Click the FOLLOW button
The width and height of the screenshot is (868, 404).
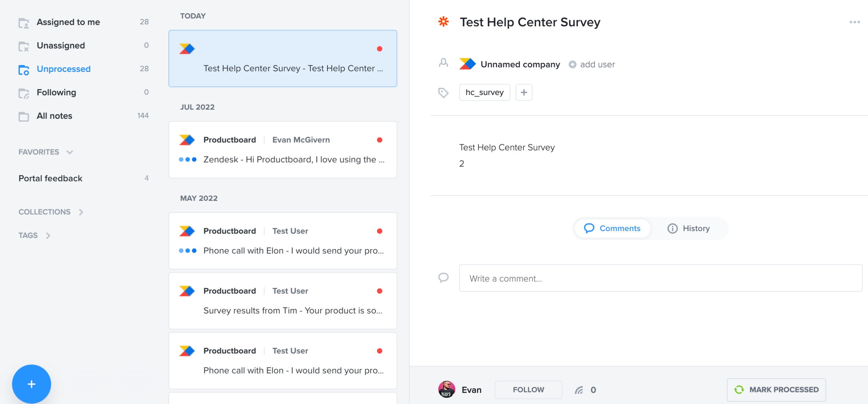pos(528,390)
